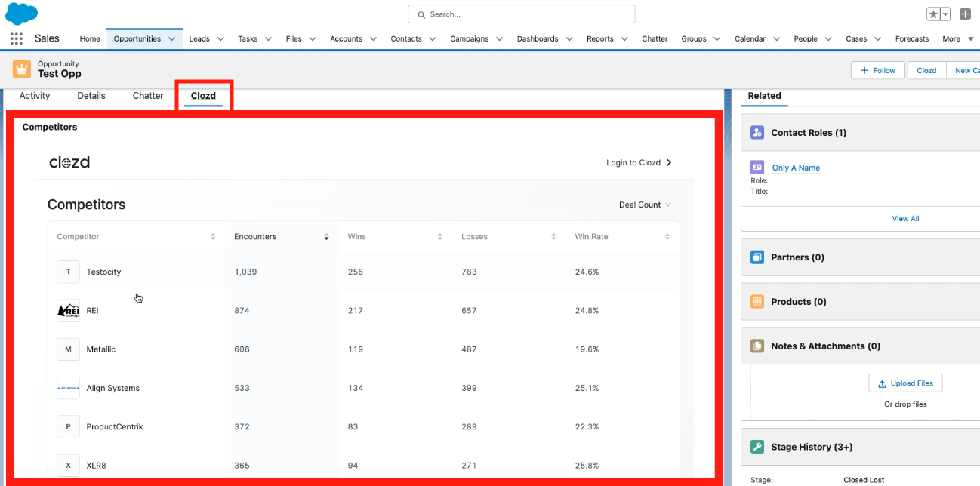Switch to the Activity tab
The height and width of the screenshot is (486, 980).
(35, 96)
